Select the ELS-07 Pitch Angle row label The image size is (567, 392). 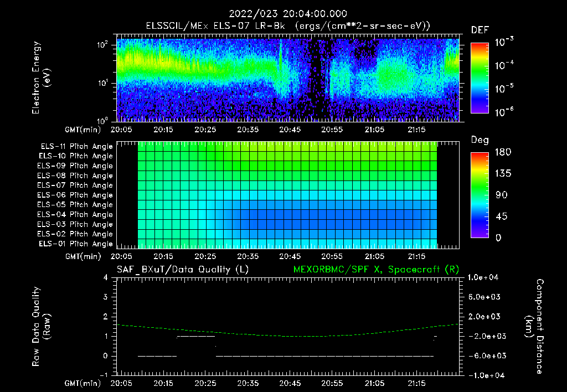(x=75, y=185)
